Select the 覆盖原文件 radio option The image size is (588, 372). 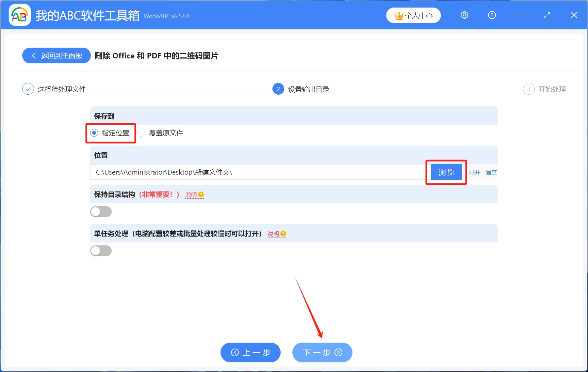141,133
